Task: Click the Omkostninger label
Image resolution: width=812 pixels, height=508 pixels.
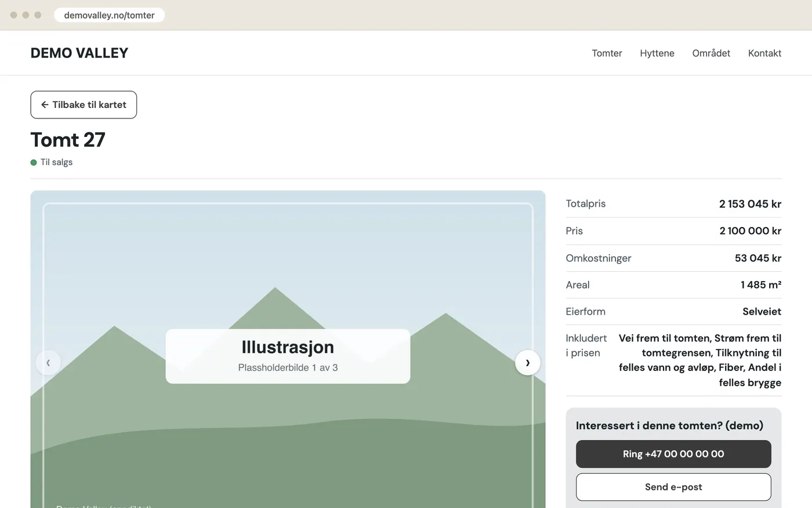Action: (x=599, y=258)
